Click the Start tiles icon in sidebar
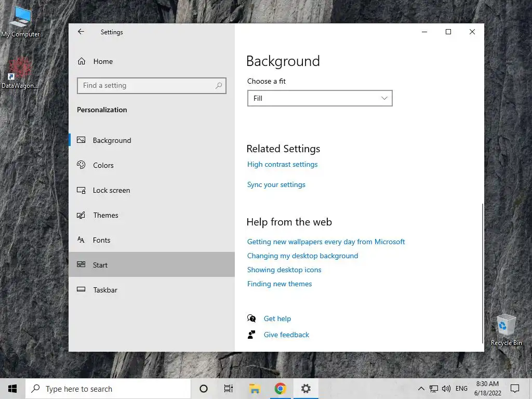This screenshot has width=532, height=399. click(81, 264)
